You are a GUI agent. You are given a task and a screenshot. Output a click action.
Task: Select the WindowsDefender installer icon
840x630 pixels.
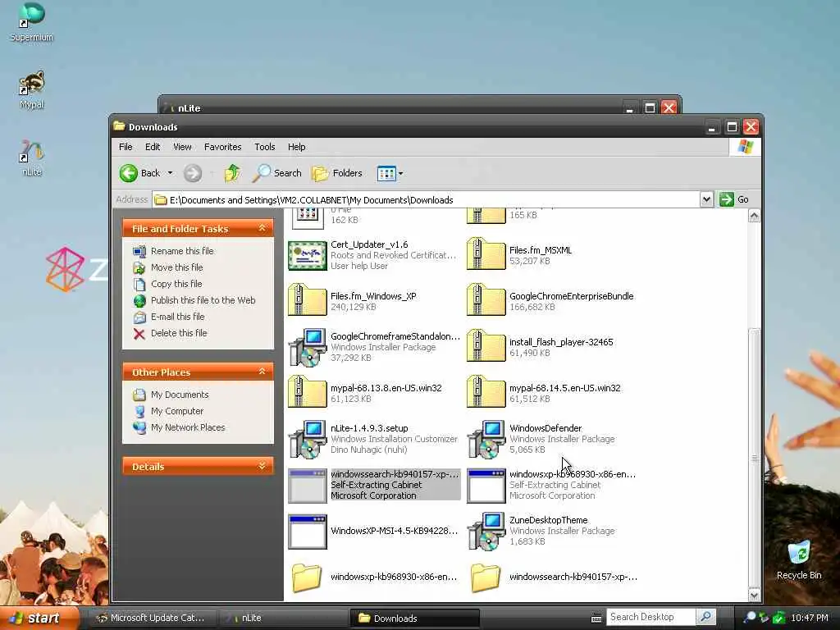click(486, 440)
